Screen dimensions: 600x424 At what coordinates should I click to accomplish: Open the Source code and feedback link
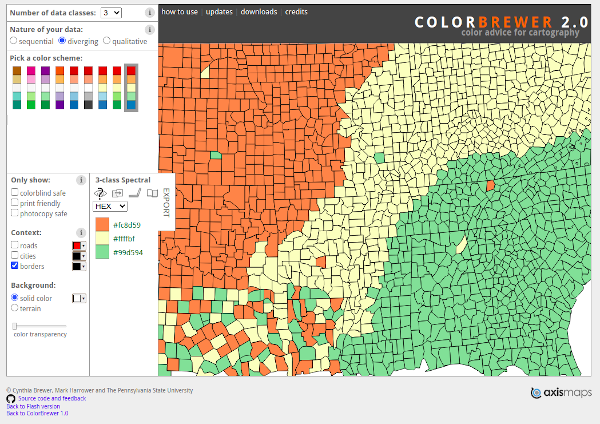[x=52, y=398]
